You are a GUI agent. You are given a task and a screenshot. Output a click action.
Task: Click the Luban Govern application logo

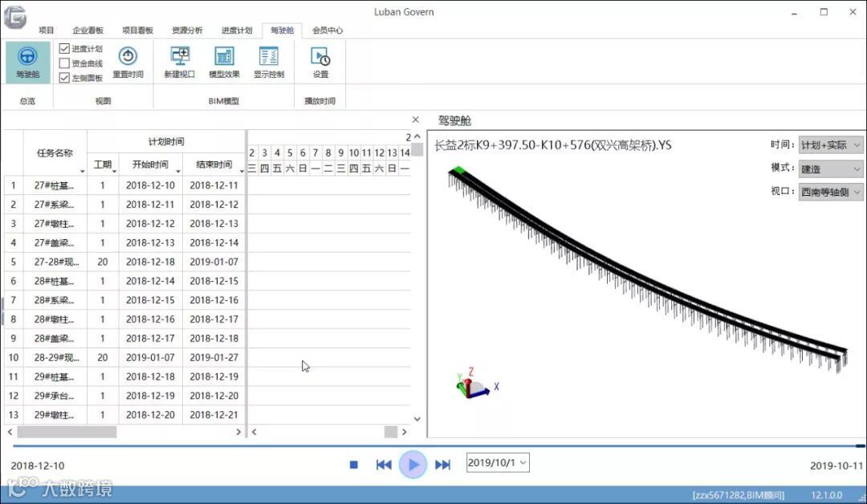coord(15,17)
